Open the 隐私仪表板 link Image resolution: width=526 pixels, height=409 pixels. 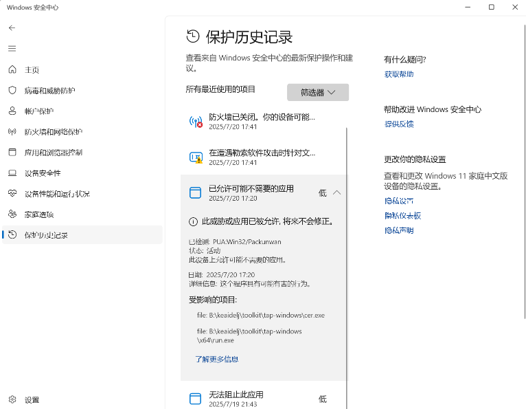point(403,215)
